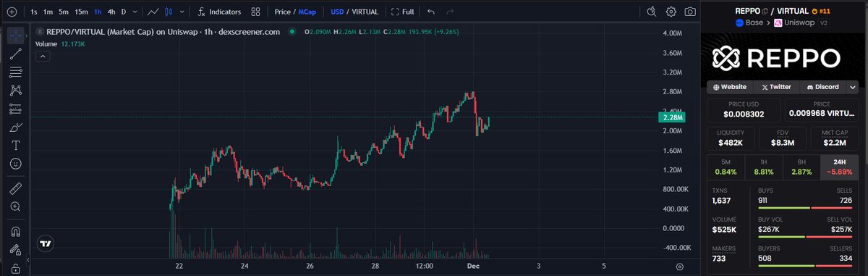Click the Volume 12.173K indicator label
The height and width of the screenshot is (276, 868).
click(x=60, y=44)
